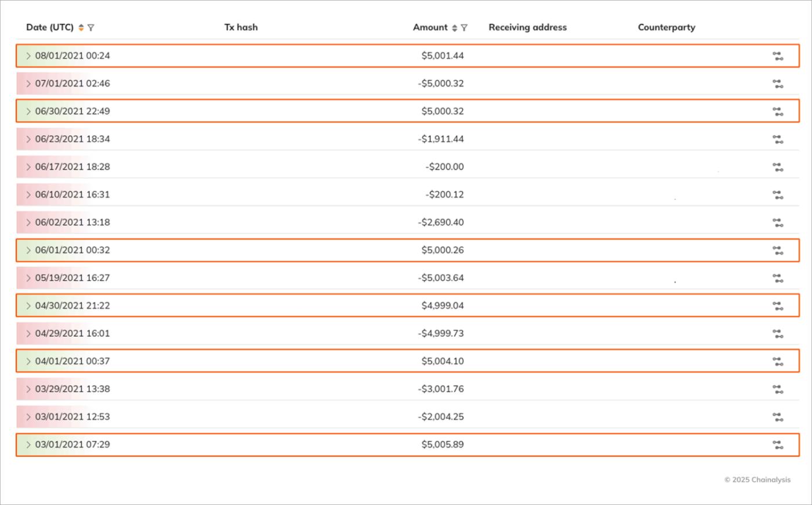The width and height of the screenshot is (812, 505).
Task: Click the Receiving address column header
Action: (527, 27)
